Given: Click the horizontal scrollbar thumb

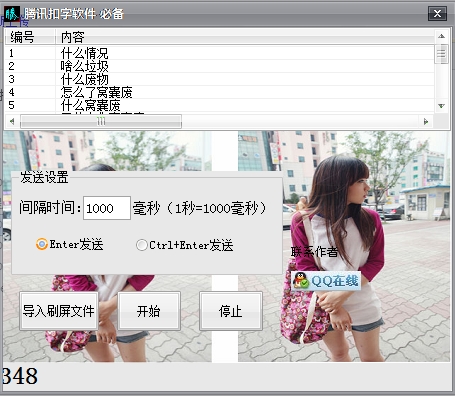Looking at the screenshot, I should tap(101, 121).
